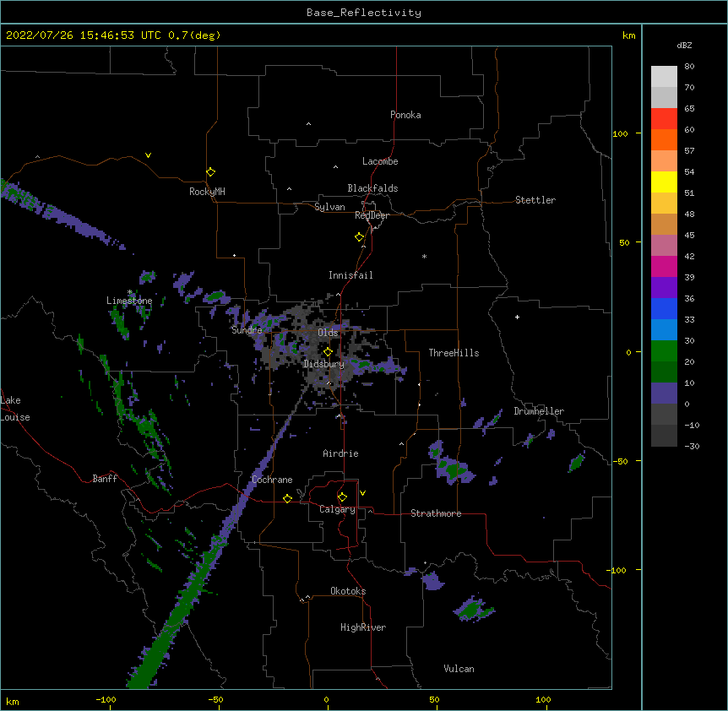Click the light gray 80 dBZ legend swatch
728x711 pixels.
tap(664, 77)
